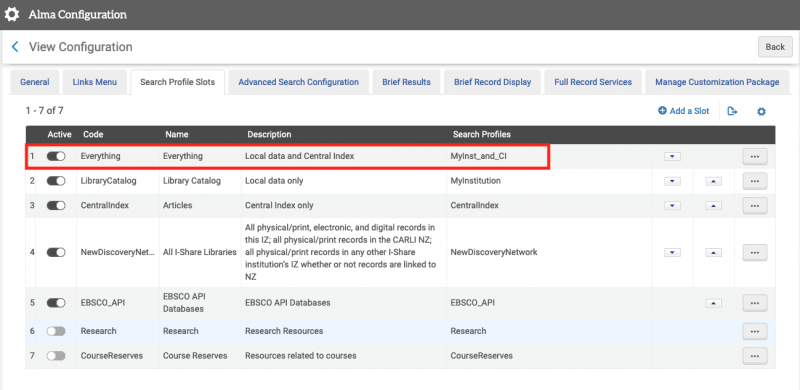Click the Back button
This screenshot has width=800, height=390.
[775, 47]
